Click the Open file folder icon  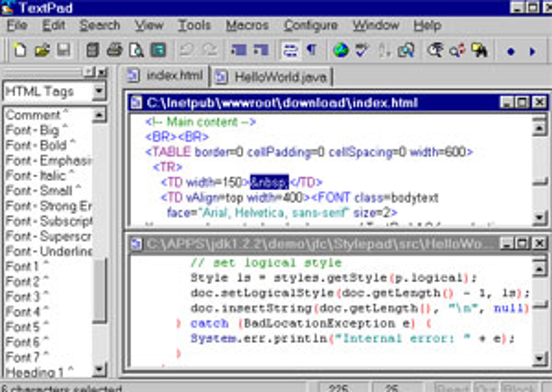pos(42,50)
